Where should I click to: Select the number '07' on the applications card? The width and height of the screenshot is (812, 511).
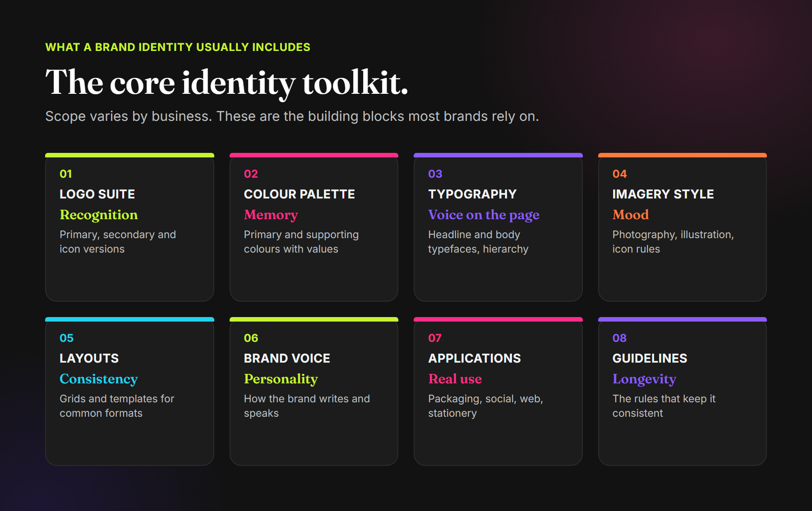[435, 338]
